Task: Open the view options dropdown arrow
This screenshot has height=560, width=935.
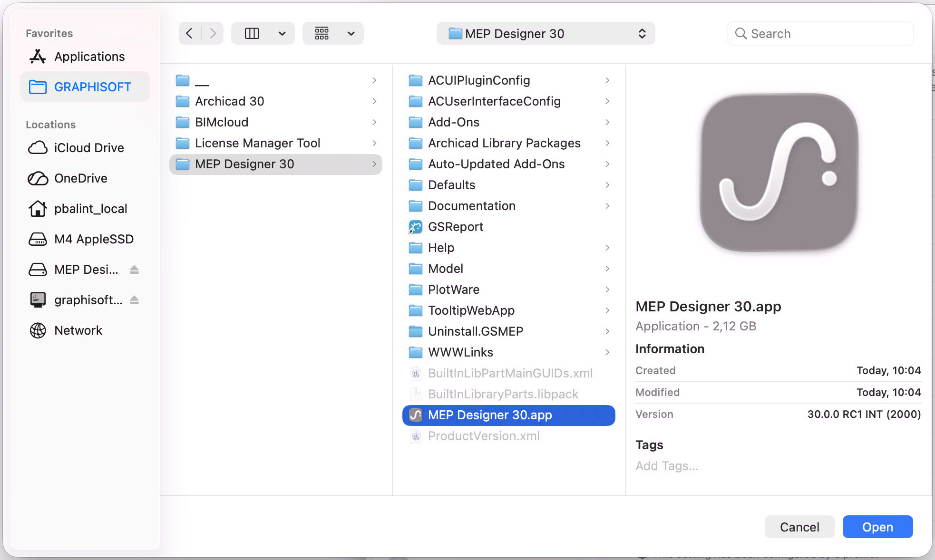Action: pyautogui.click(x=282, y=33)
